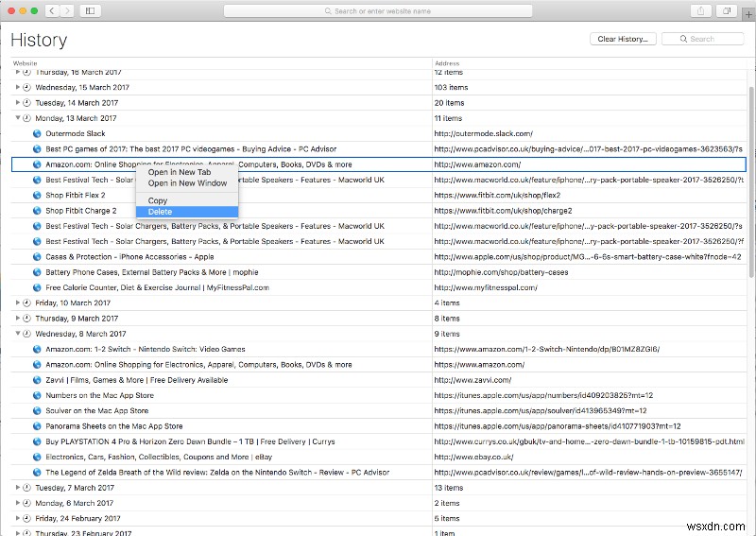Select https://www.fitbit.com/uk/shop/charge2 address
Screen dimensions: 756x536
coord(503,211)
